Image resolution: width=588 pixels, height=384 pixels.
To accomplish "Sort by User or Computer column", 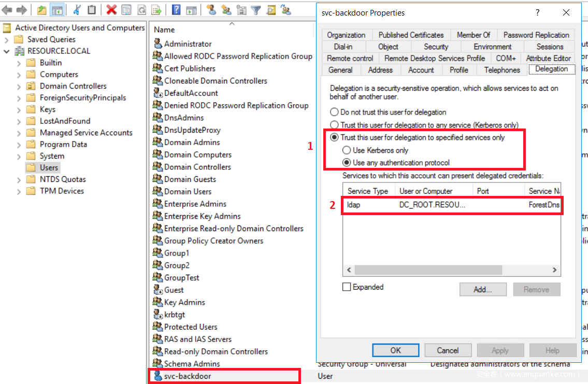I will (x=434, y=191).
